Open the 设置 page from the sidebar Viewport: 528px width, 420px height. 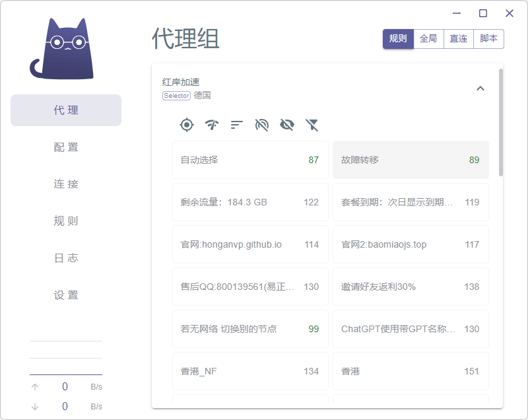pos(65,295)
